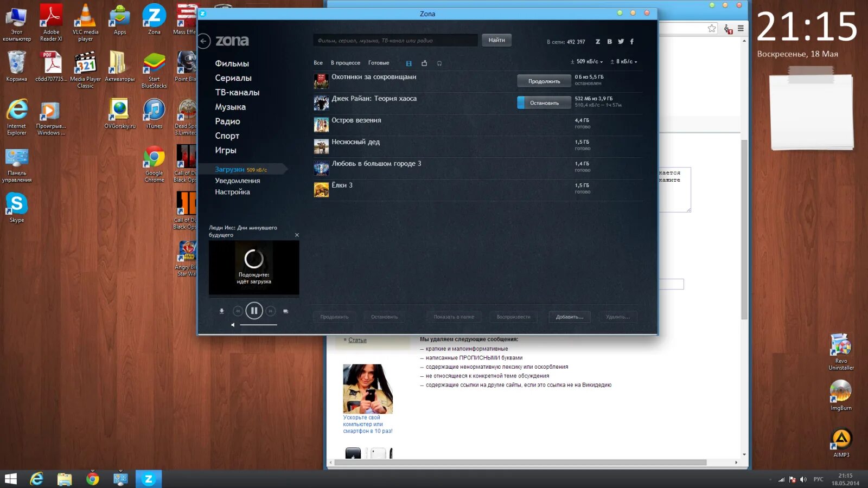Select the VLC media player desktop icon
Viewport: 868px width, 488px height.
(x=85, y=23)
